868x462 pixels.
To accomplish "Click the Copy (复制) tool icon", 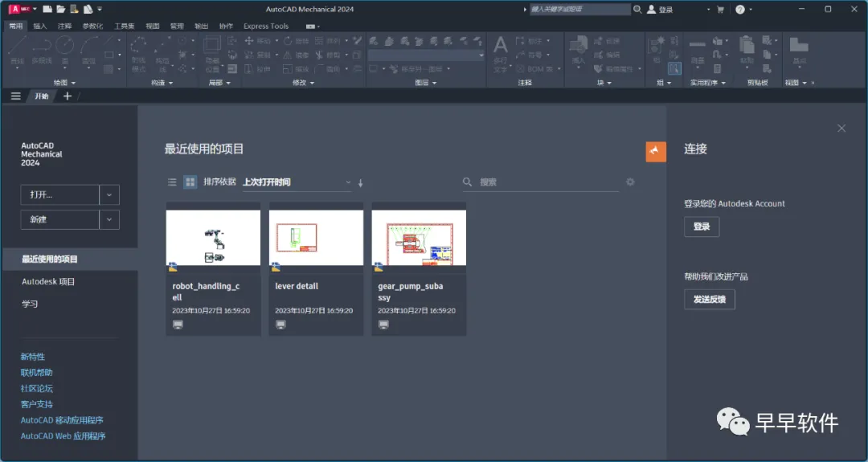I will coord(249,55).
